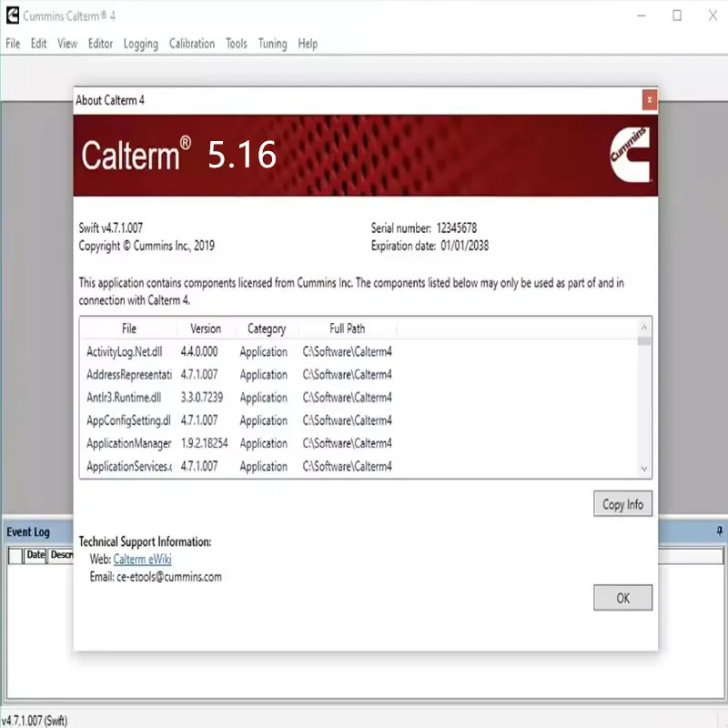Open the Logging menu

tap(140, 43)
